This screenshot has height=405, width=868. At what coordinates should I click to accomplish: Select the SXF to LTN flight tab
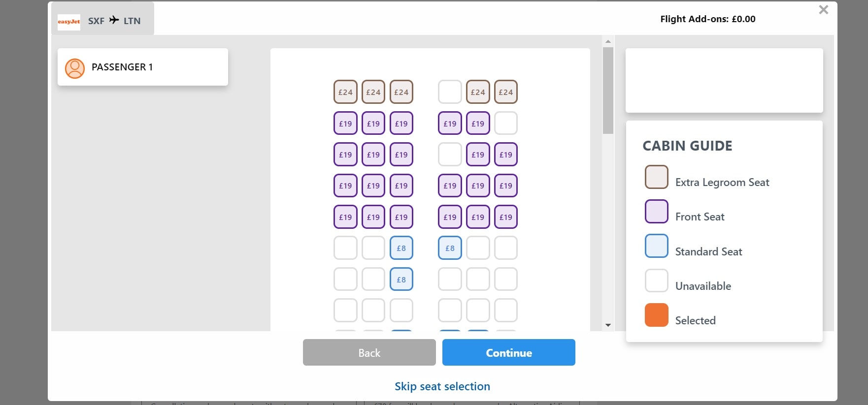[102, 20]
